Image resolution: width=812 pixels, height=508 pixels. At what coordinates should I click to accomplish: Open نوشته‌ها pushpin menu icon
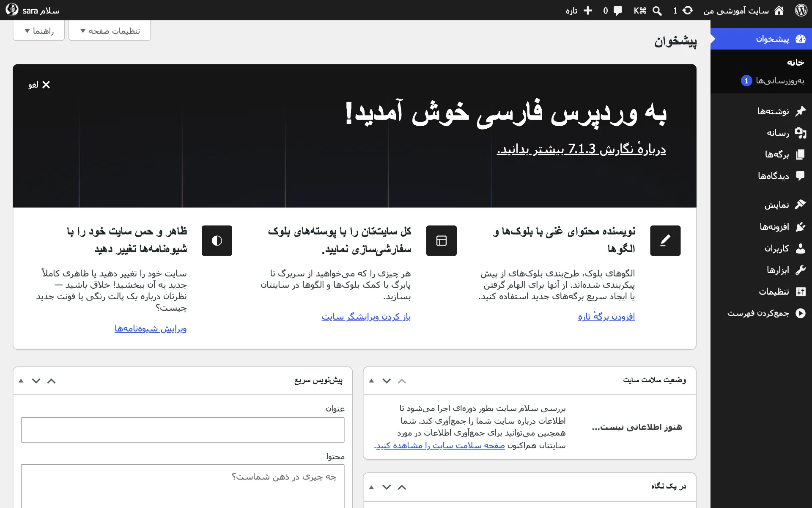click(x=801, y=111)
